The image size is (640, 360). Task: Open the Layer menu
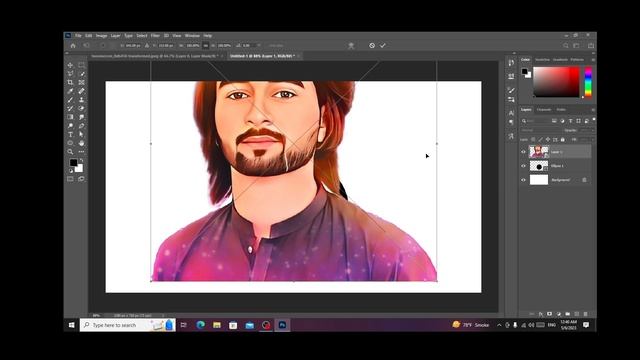pos(116,36)
